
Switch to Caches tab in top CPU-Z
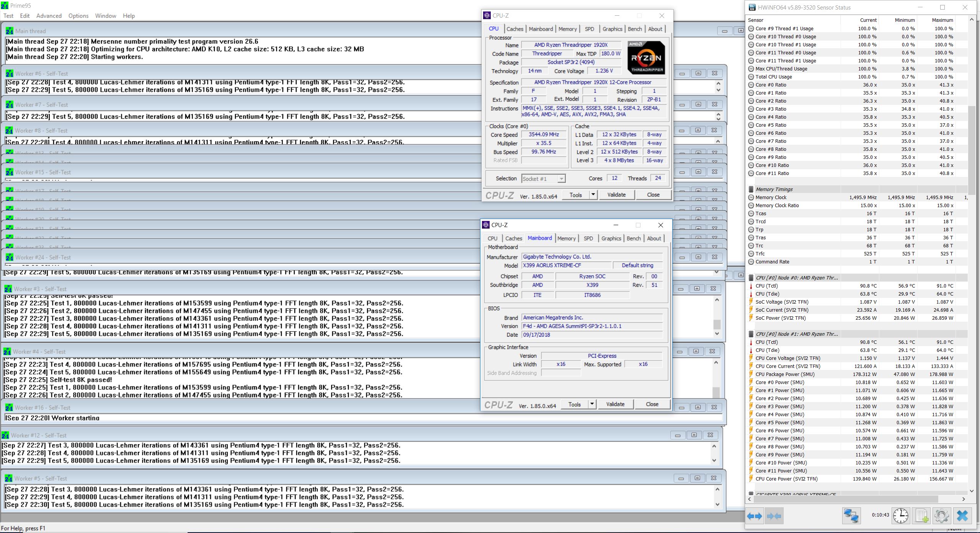coord(514,29)
